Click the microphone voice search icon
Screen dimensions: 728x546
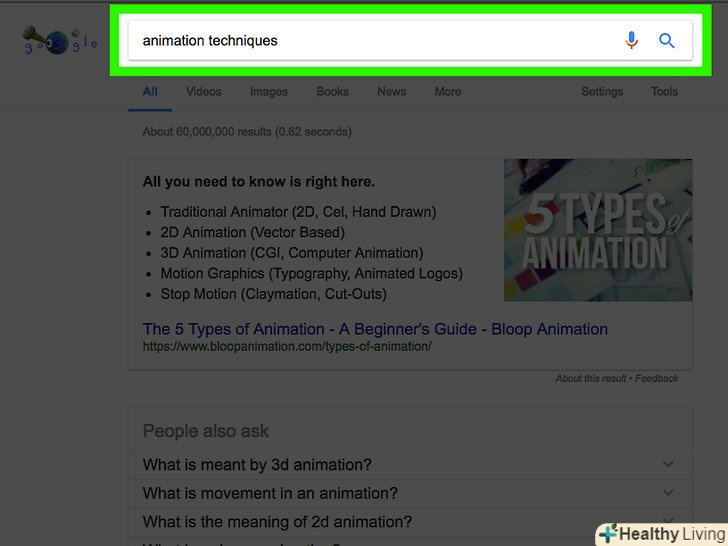tap(631, 41)
